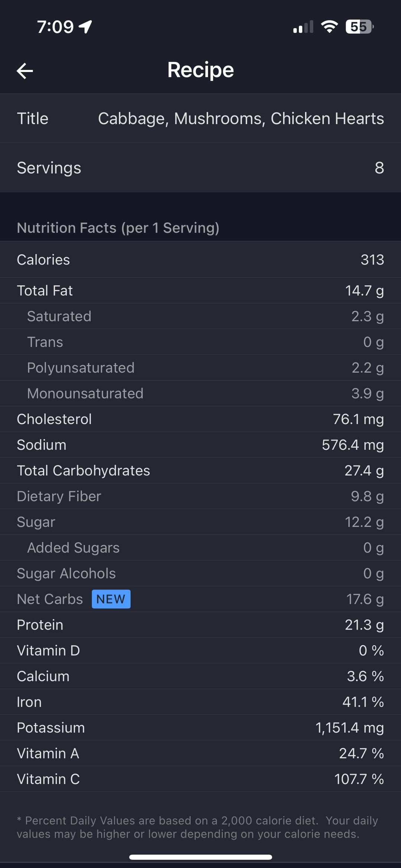This screenshot has height=868, width=401.
Task: Tap the Total Fat row
Action: click(x=200, y=290)
